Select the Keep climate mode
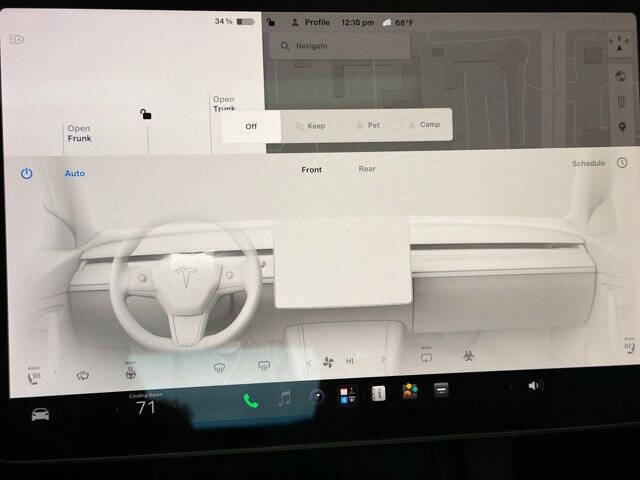Screen dimensions: 640x480 (311, 126)
